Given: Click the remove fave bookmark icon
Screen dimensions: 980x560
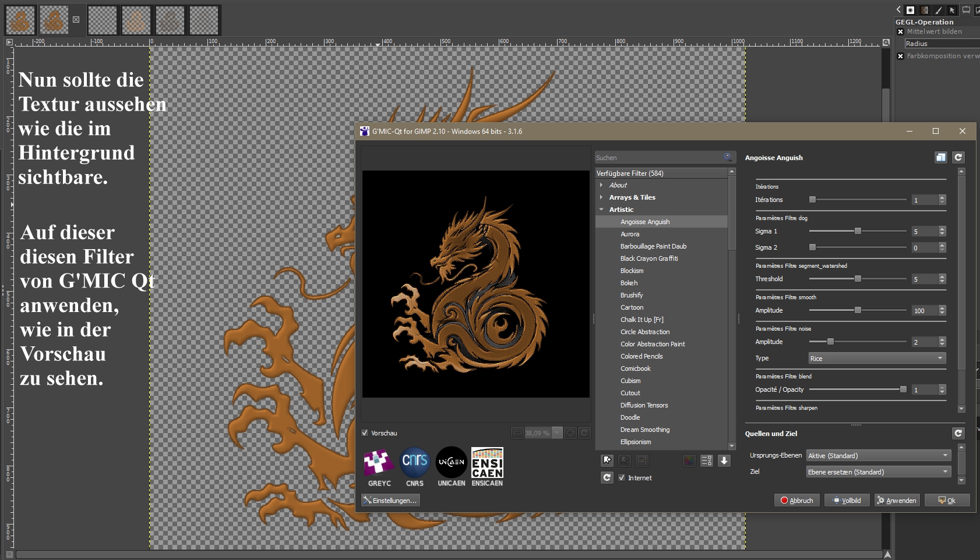Looking at the screenshot, I should pos(625,461).
